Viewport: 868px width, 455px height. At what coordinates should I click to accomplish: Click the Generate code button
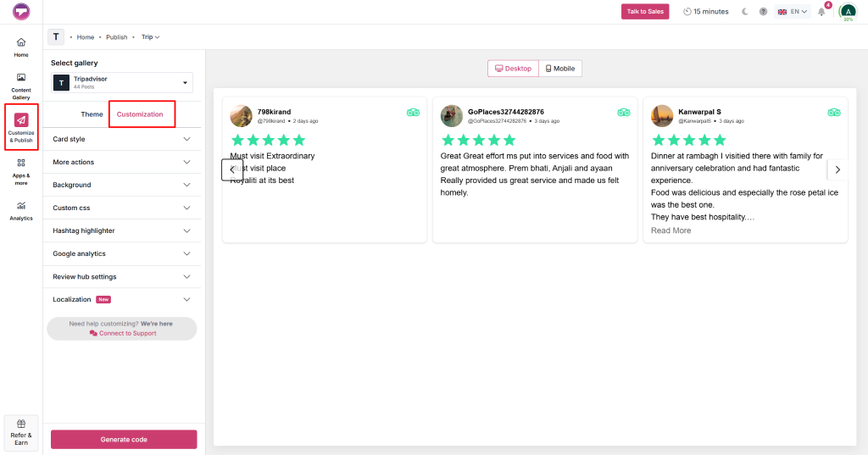(x=124, y=440)
